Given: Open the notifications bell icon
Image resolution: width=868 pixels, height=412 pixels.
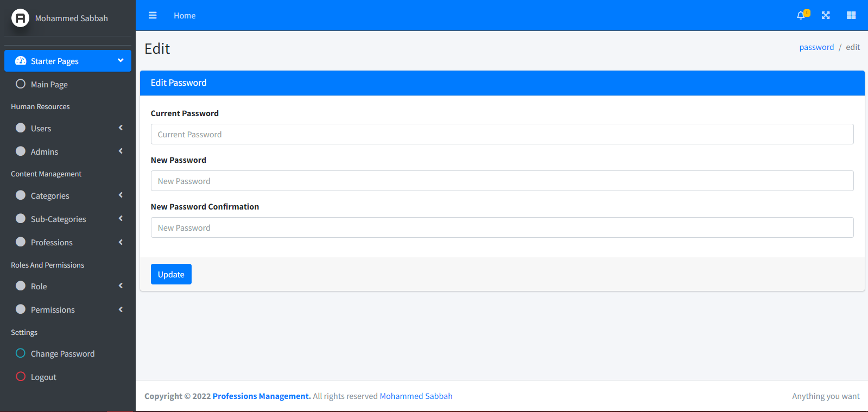Looking at the screenshot, I should (801, 15).
